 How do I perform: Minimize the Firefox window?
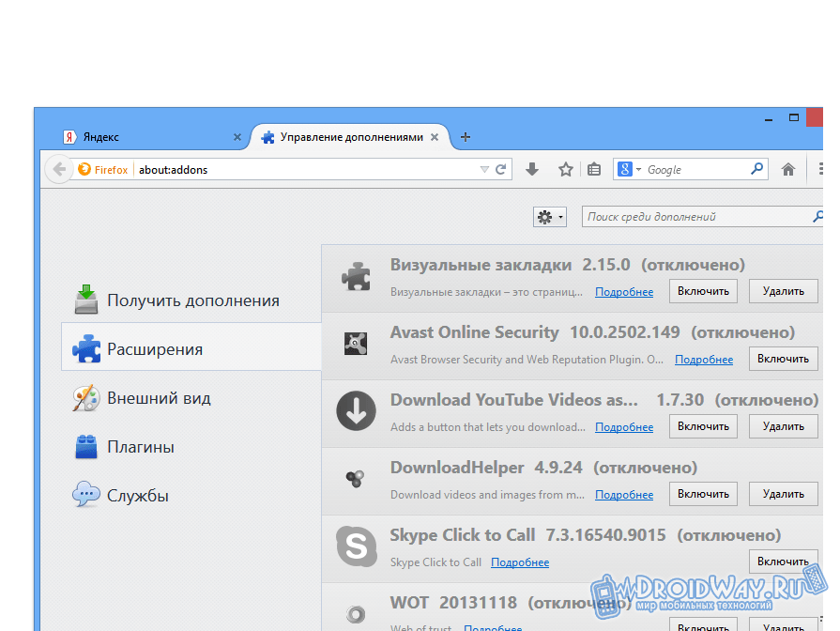point(769,119)
